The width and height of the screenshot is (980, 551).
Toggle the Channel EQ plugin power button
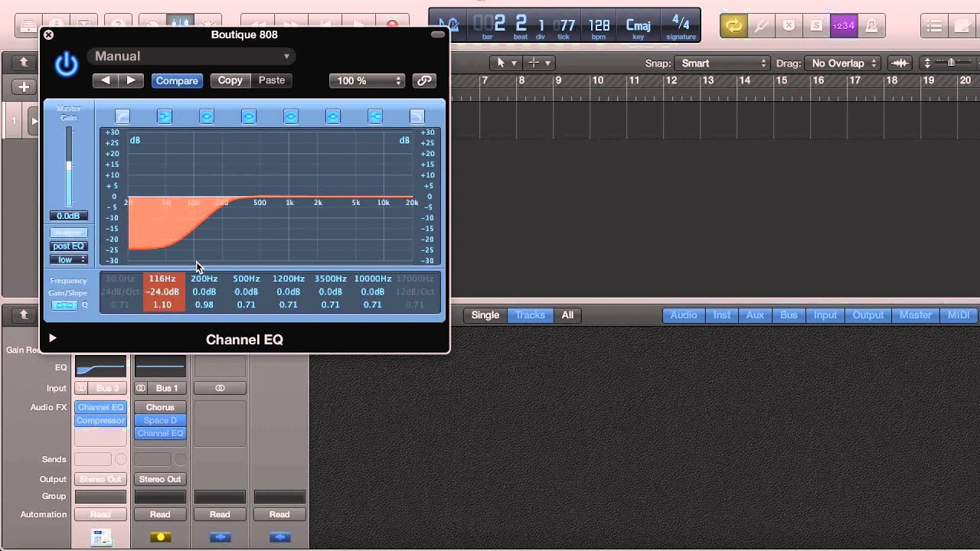[67, 64]
